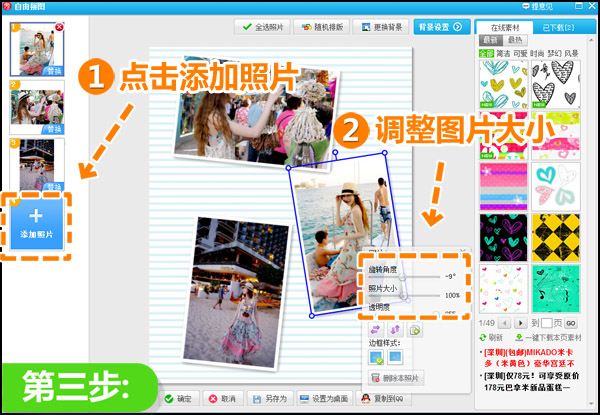Click the 随机排版 button

[x=320, y=27]
